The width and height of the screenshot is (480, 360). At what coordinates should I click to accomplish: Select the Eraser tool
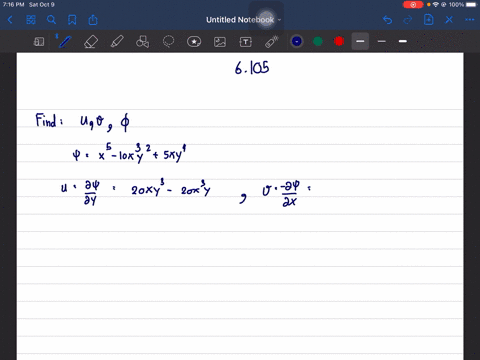(x=91, y=42)
